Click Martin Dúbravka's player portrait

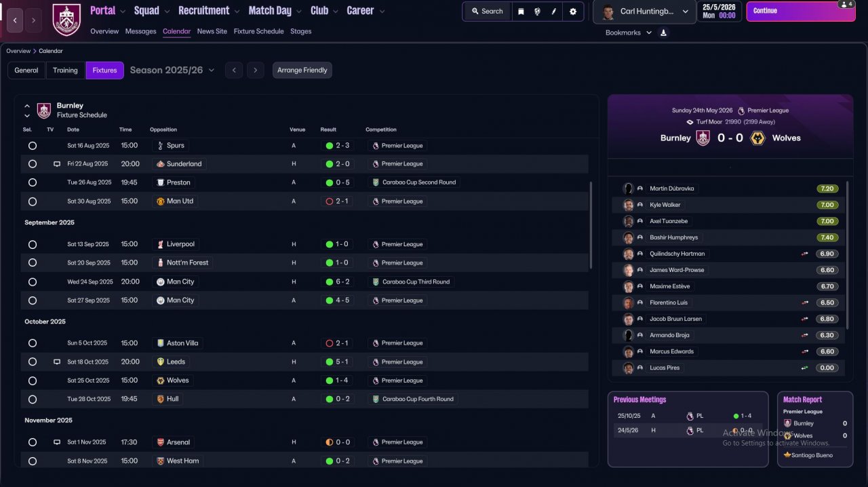click(629, 189)
